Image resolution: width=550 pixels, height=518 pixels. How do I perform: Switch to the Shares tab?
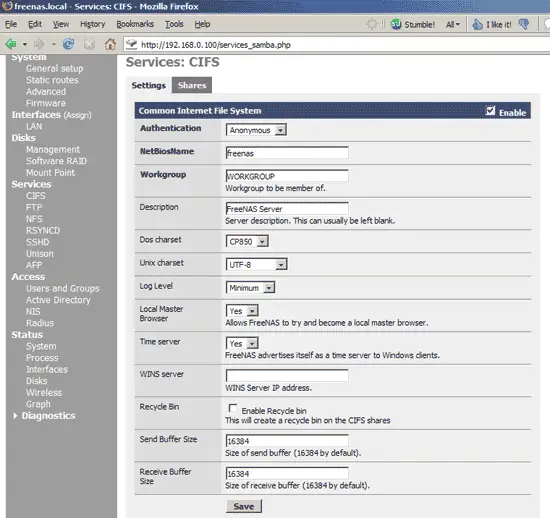tap(192, 85)
